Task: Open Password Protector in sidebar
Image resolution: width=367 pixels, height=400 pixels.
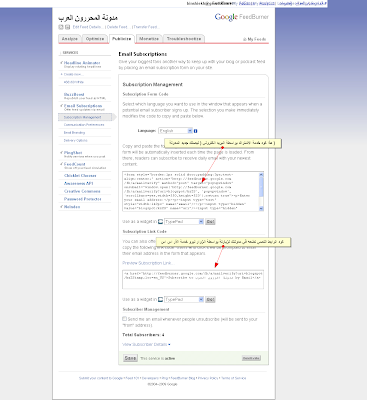Action: click(83, 199)
